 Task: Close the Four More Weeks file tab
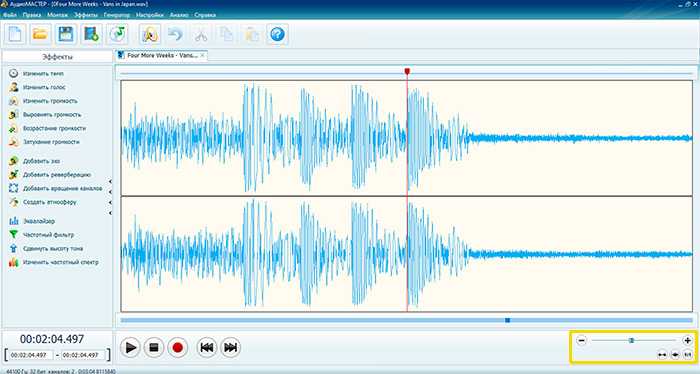(202, 55)
